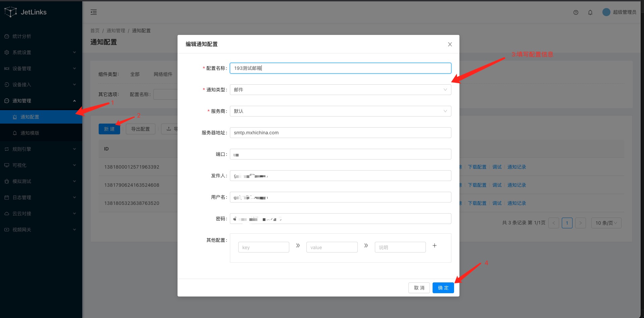Open the 10 条/页 page size selector

tap(606, 223)
